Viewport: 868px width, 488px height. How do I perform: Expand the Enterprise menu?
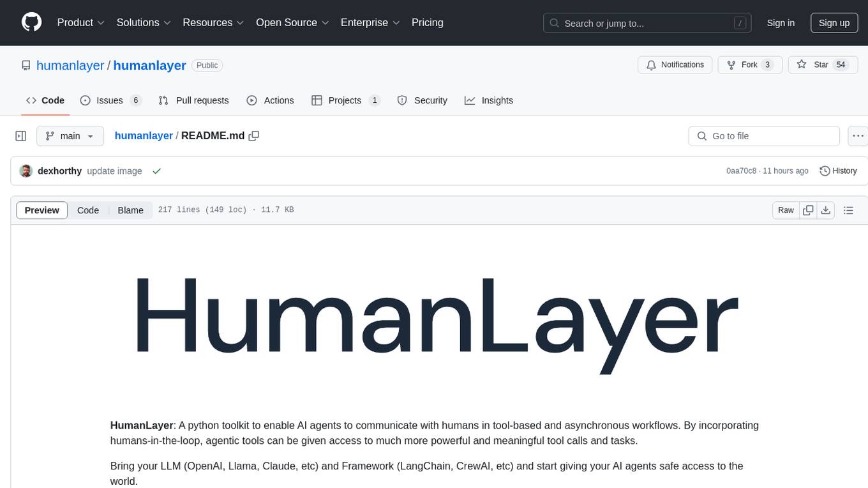(370, 22)
